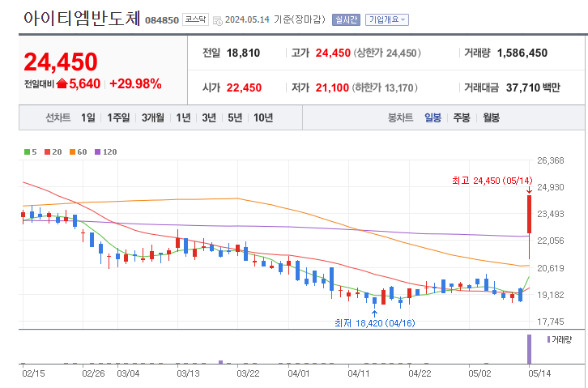Image resolution: width=588 pixels, height=388 pixels.
Task: Click the 26,368 price axis label
Action: tap(550, 160)
